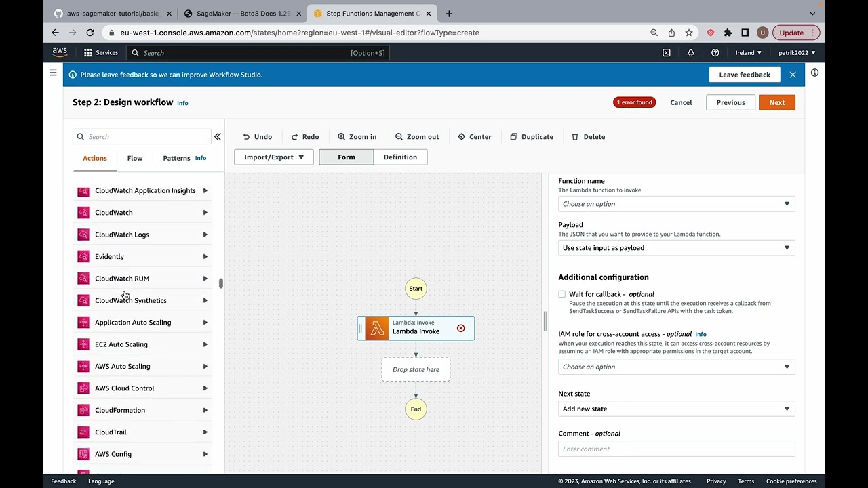Open the Function name dropdown
Image resolution: width=868 pixels, height=488 pixels.
coord(676,204)
